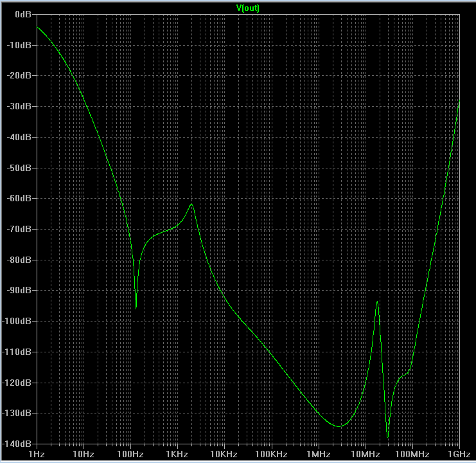Image resolution: width=476 pixels, height=463 pixels.
Task: Click the -70dB axis label
Action: [x=19, y=229]
